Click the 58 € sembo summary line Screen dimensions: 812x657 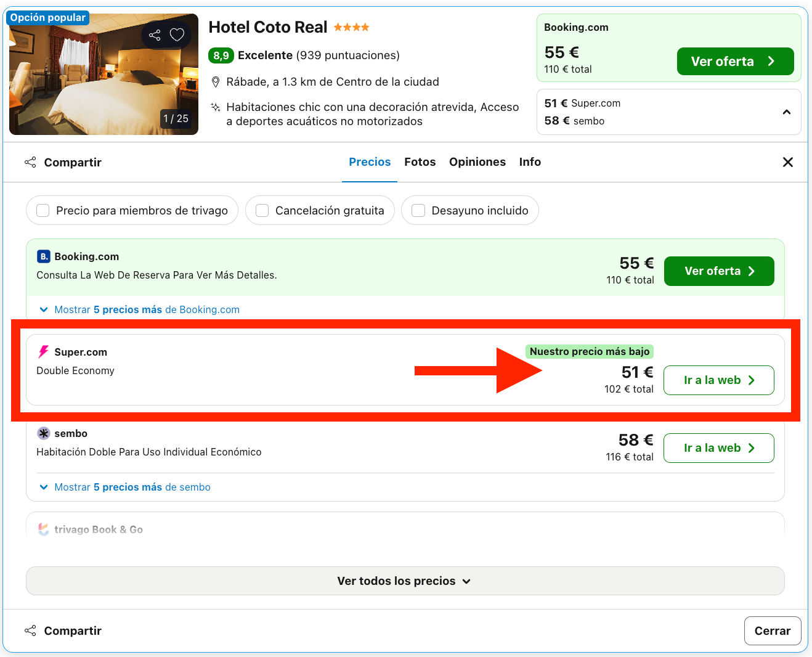point(574,121)
